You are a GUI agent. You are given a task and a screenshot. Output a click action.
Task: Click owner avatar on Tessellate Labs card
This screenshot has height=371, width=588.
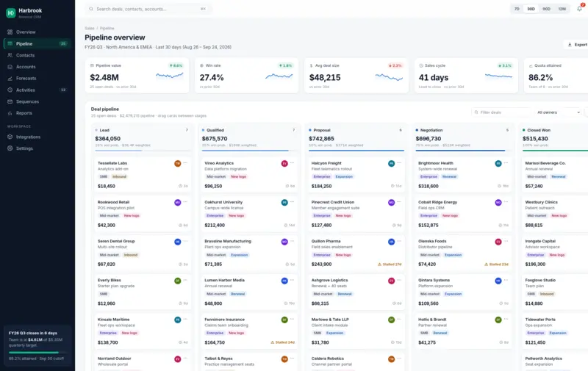[178, 163]
